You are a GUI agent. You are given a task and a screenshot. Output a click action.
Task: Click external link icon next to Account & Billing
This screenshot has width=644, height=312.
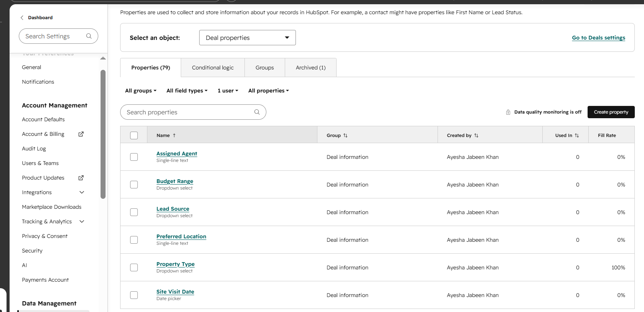[81, 134]
